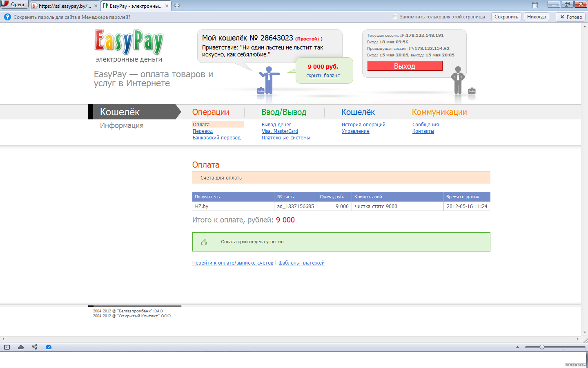This screenshot has height=368, width=588.
Task: Switch to the ssl.easypay.by tab
Action: [x=65, y=6]
